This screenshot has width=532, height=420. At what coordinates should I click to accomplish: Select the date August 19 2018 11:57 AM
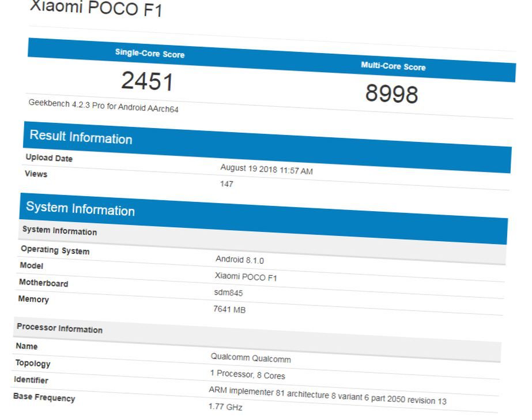[x=267, y=169]
